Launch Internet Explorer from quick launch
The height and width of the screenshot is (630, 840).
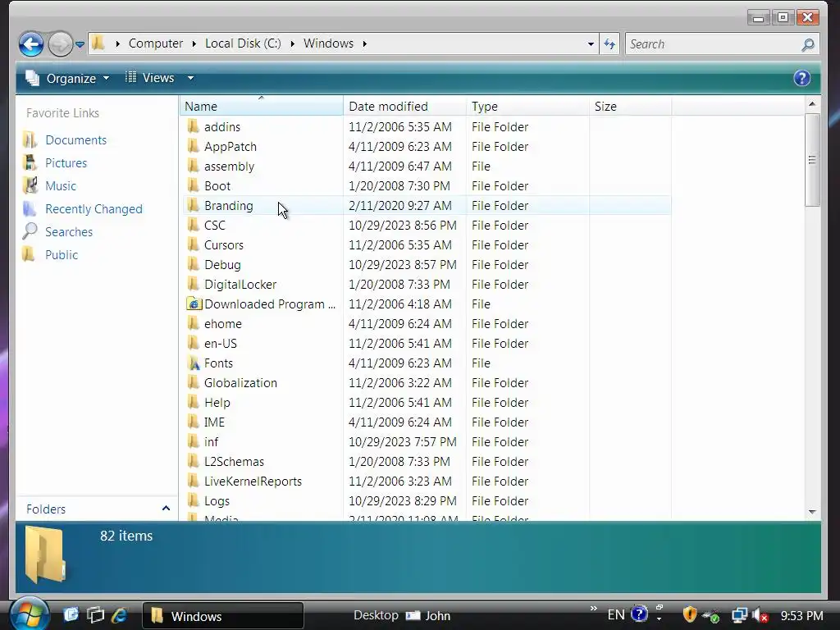[120, 615]
